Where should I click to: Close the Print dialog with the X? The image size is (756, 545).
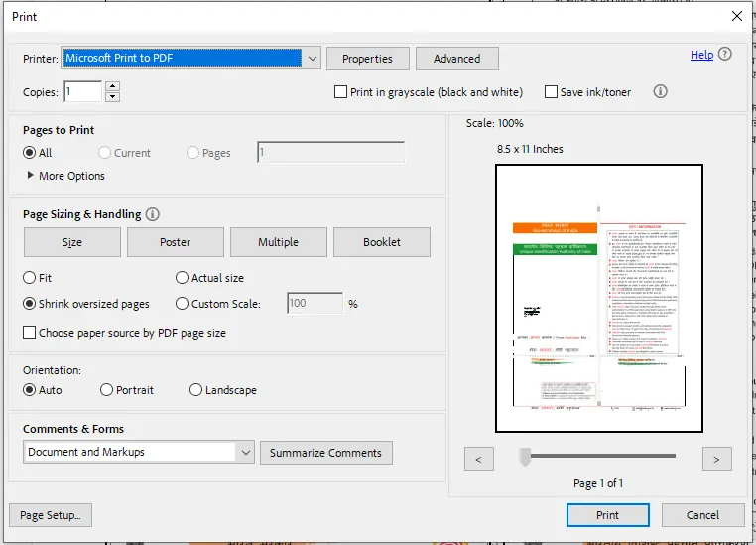tap(737, 17)
